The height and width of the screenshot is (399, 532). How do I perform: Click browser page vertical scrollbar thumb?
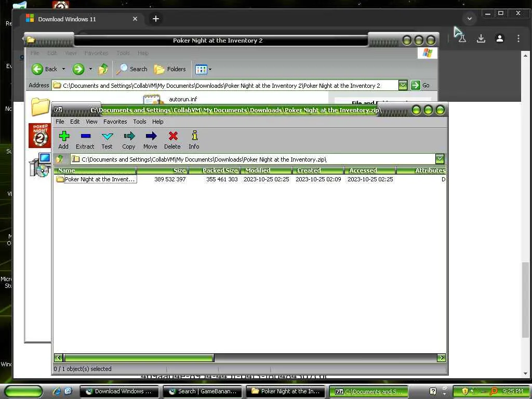pyautogui.click(x=525, y=299)
